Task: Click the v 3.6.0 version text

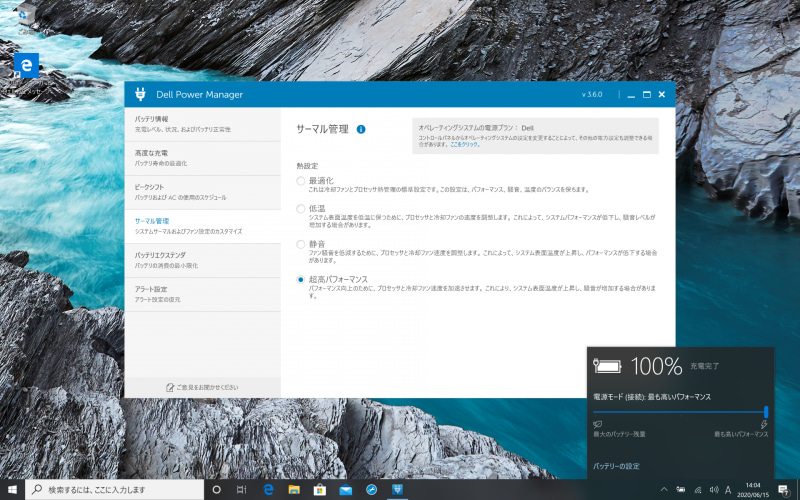Action: [x=592, y=94]
